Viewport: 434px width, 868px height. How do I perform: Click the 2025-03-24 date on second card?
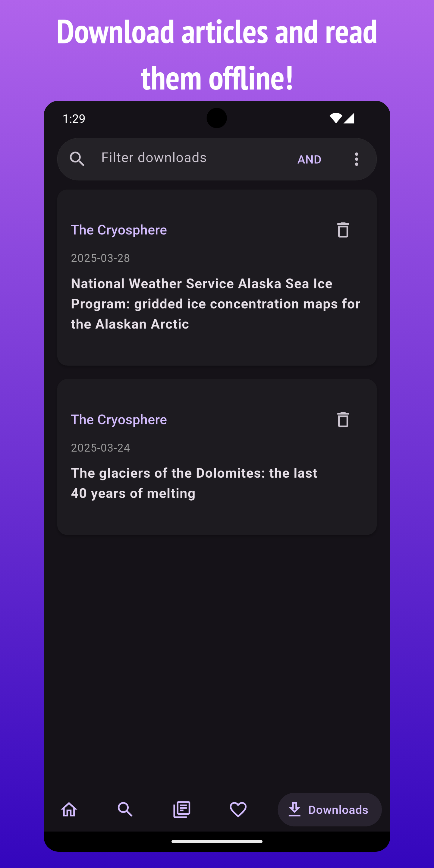click(x=100, y=448)
